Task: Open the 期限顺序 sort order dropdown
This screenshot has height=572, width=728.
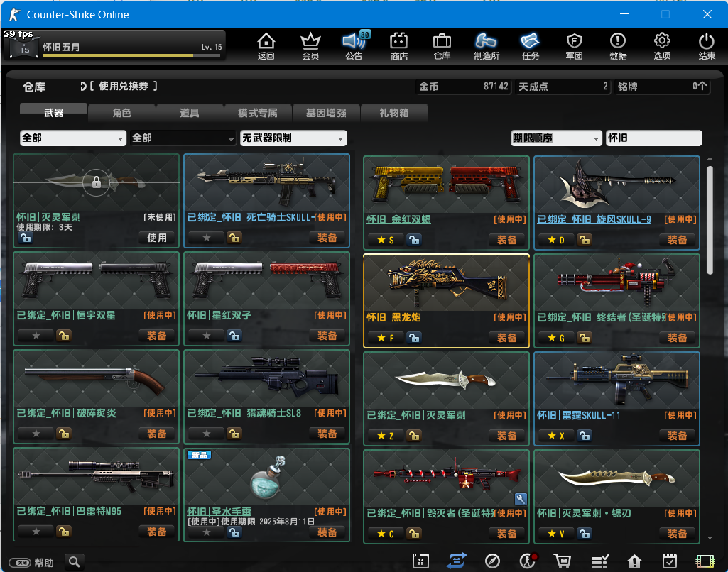Action: [555, 138]
